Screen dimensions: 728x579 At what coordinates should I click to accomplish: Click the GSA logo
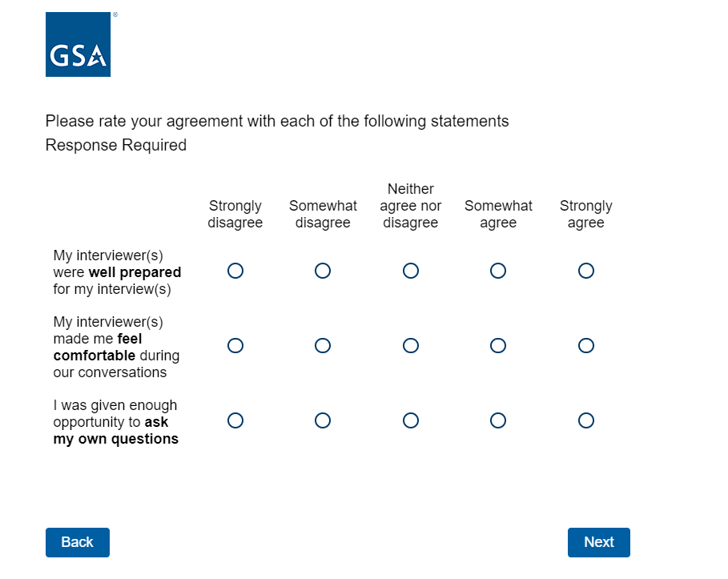point(78,45)
